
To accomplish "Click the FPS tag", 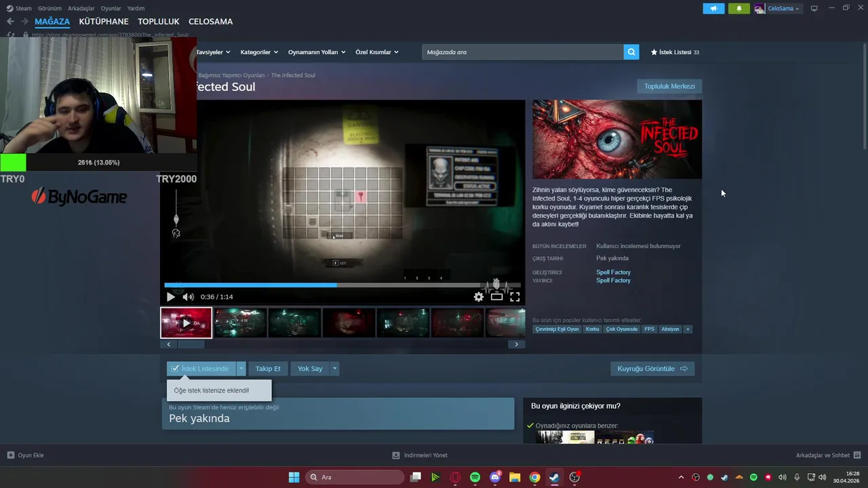I will coord(650,329).
